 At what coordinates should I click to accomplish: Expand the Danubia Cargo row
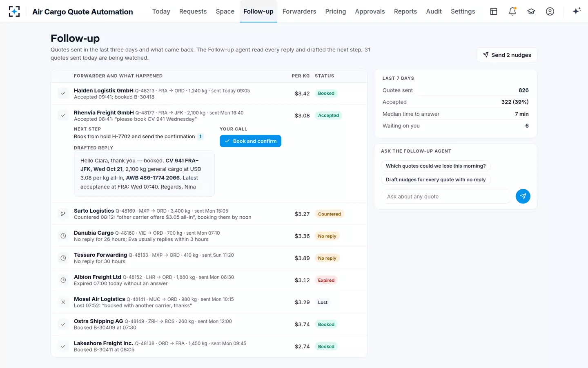209,236
